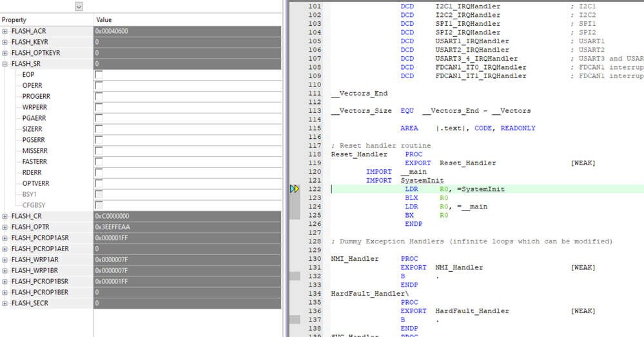Expand the FLASH_KEYR register
The width and height of the screenshot is (644, 337).
pos(5,42)
